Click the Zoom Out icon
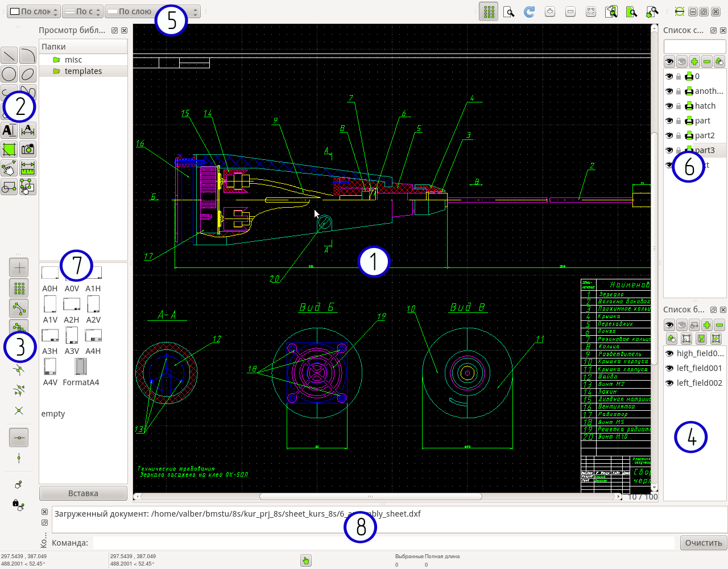Image resolution: width=728 pixels, height=569 pixels. (570, 11)
